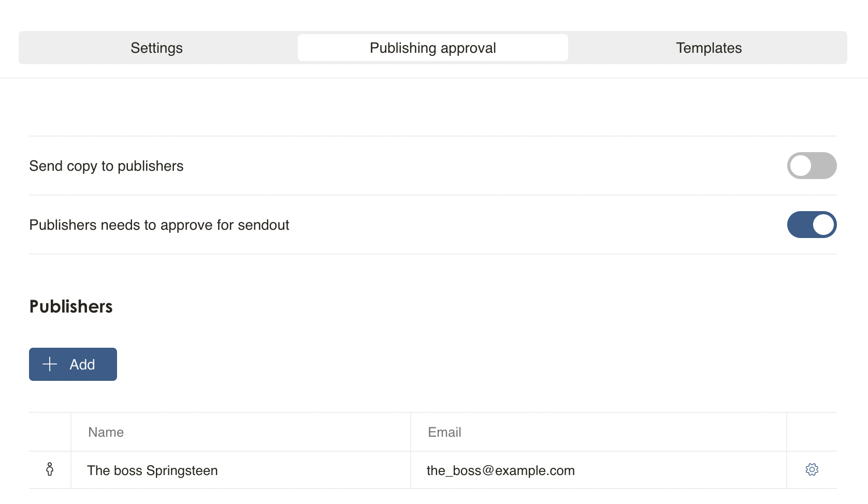Open the Templates tab
This screenshot has width=868, height=504.
pyautogui.click(x=708, y=48)
